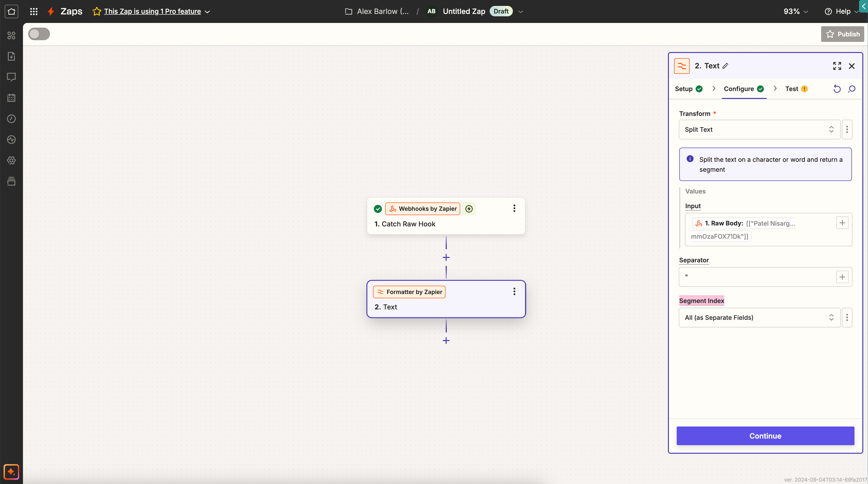Expand the Pro feature chevron
The image size is (868, 484).
208,12
